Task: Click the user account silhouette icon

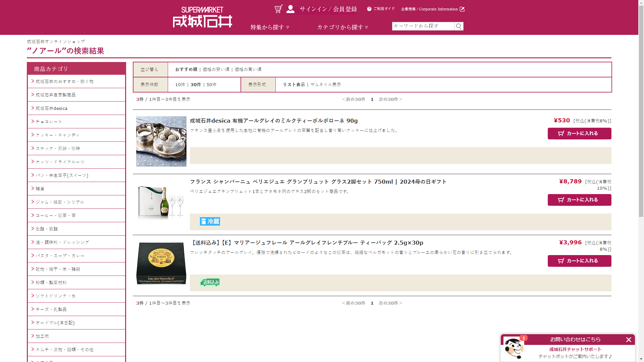Action: click(290, 9)
